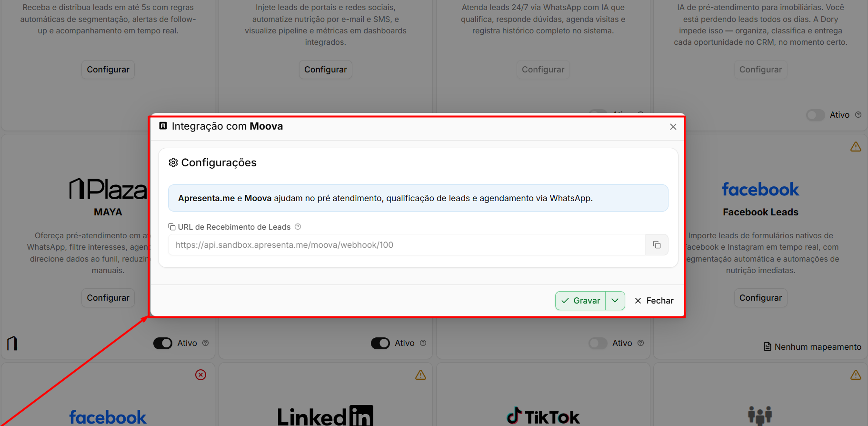The width and height of the screenshot is (868, 426).
Task: Click the red error icon on bottom facebook card
Action: pos(201,375)
